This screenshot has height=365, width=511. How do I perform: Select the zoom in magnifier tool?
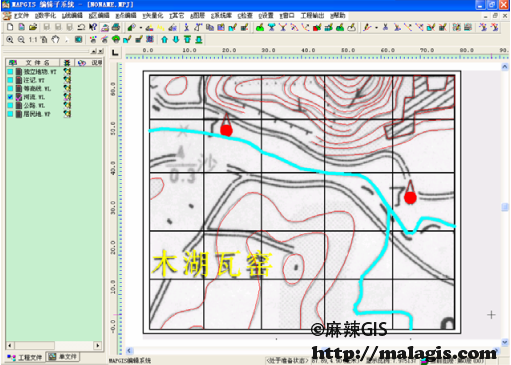tap(10, 40)
